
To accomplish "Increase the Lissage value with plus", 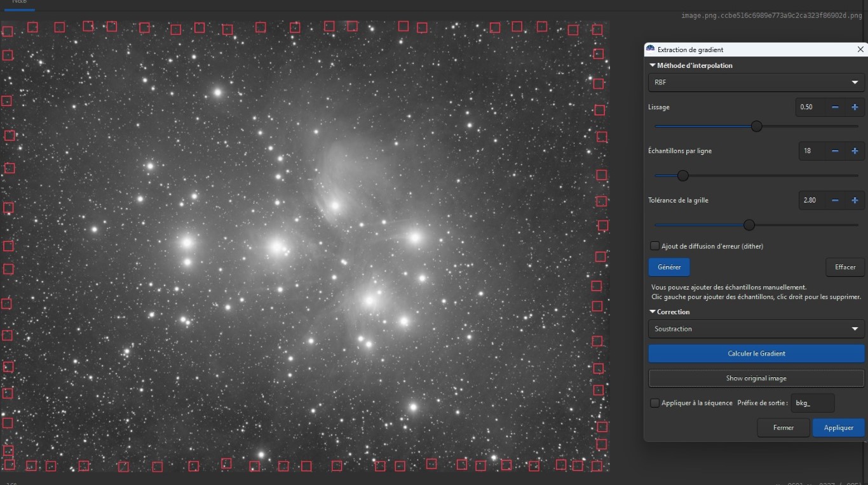I will click(x=855, y=107).
